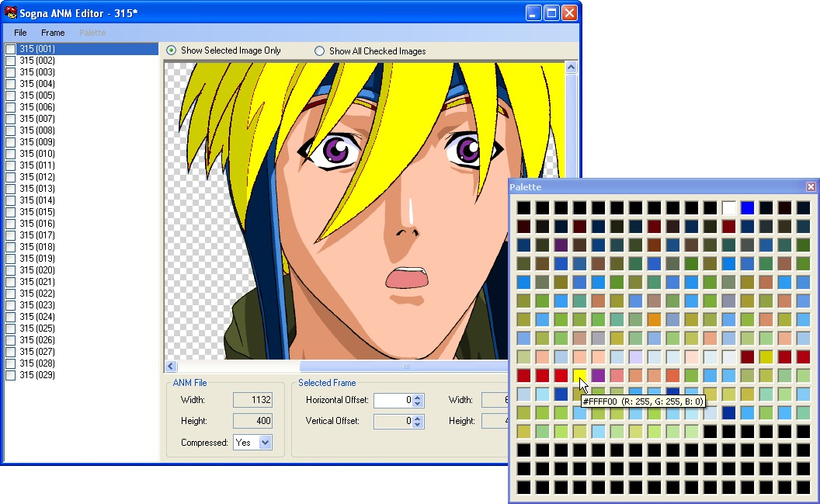820x504 pixels.
Task: Enable the 315 (008) checkbox
Action: tap(10, 130)
